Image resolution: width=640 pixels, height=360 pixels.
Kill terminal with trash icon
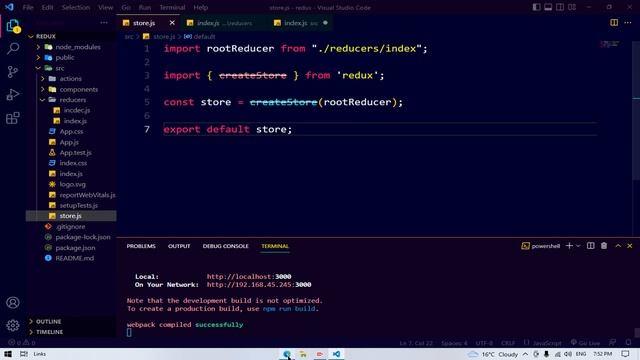(604, 246)
